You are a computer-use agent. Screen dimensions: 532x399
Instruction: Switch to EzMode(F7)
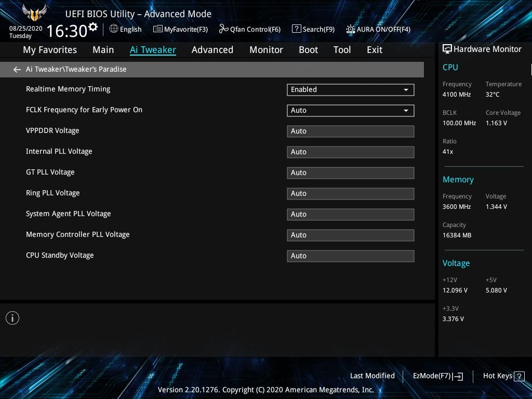[437, 376]
